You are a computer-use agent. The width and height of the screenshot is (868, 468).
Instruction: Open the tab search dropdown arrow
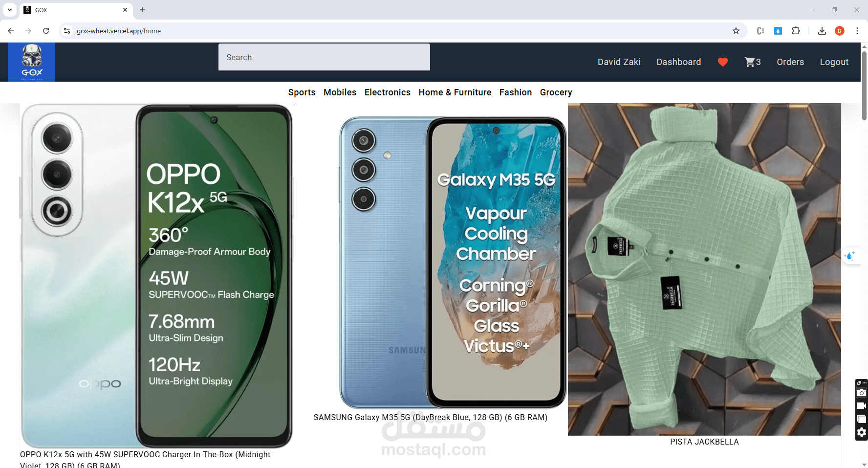(10, 10)
